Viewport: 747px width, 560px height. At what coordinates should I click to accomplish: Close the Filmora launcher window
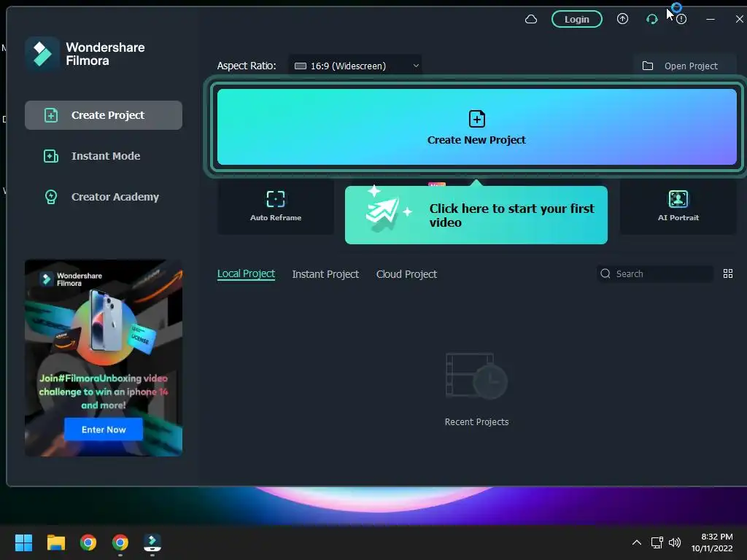click(739, 19)
